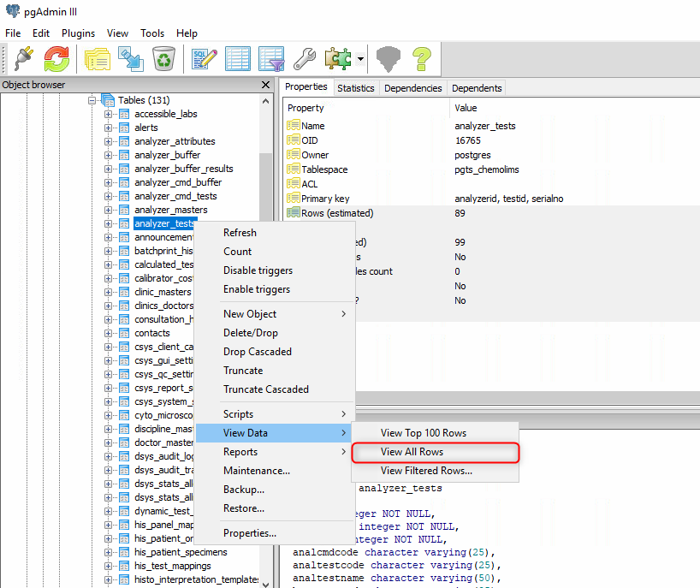Click the maintenance wrench icon
The image size is (700, 588).
pyautogui.click(x=304, y=58)
